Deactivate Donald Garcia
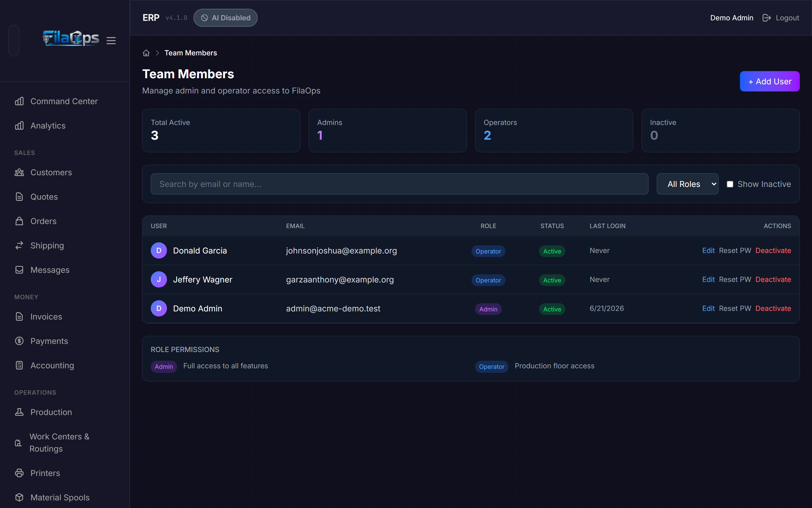The height and width of the screenshot is (508, 812). [x=773, y=251]
